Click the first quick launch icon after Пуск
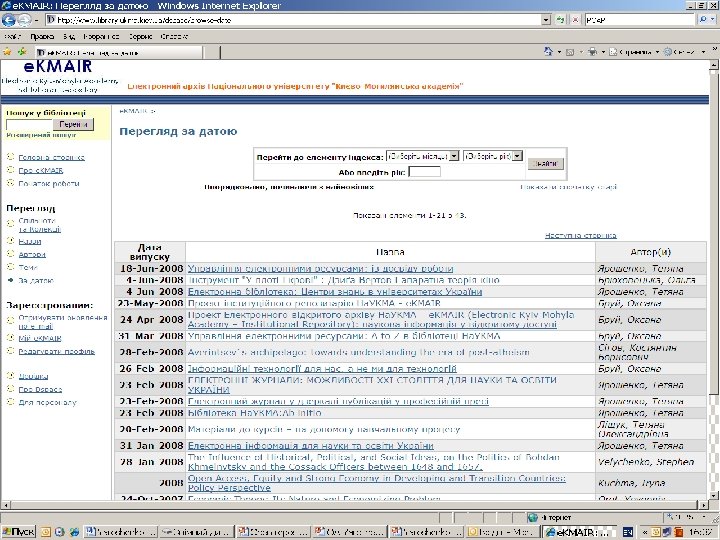The image size is (720, 540). [x=45, y=532]
